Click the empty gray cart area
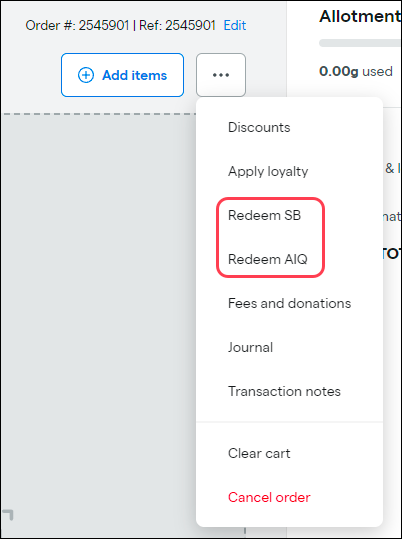 click(98, 309)
